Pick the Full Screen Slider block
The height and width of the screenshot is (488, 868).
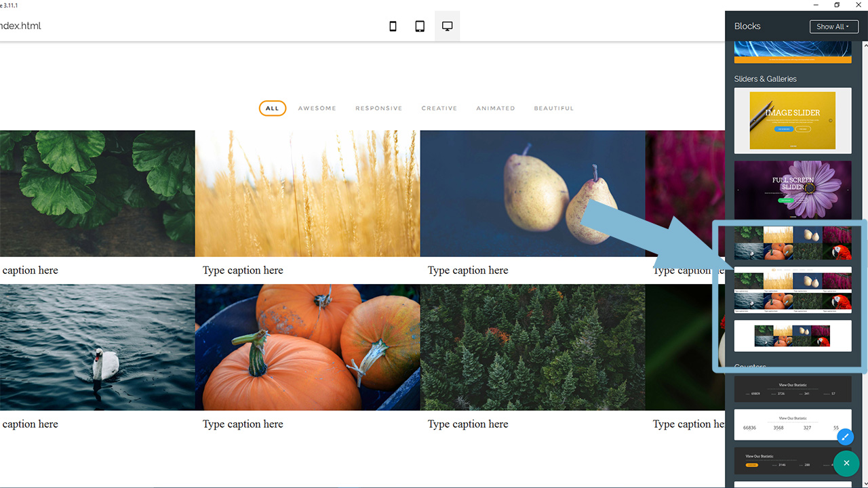pos(792,189)
